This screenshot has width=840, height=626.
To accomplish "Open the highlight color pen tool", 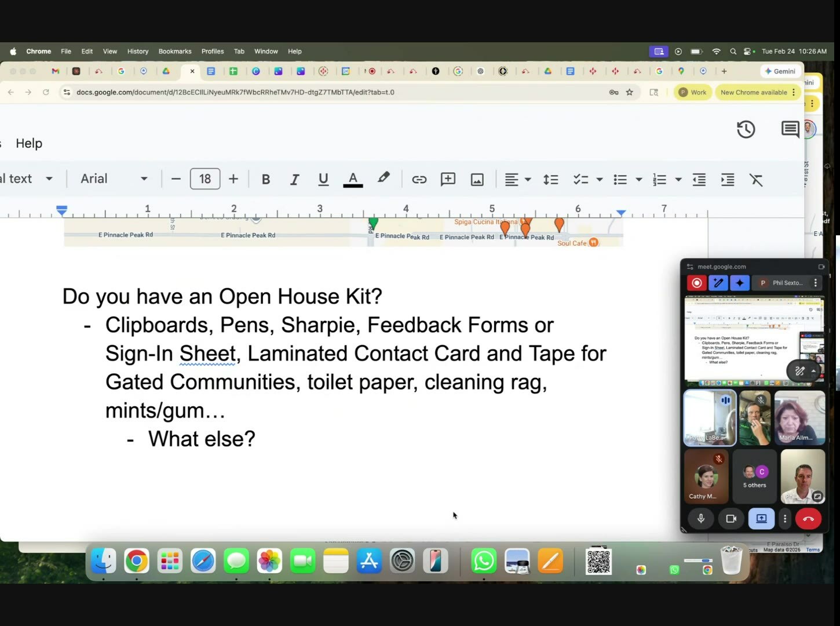I will (x=384, y=179).
